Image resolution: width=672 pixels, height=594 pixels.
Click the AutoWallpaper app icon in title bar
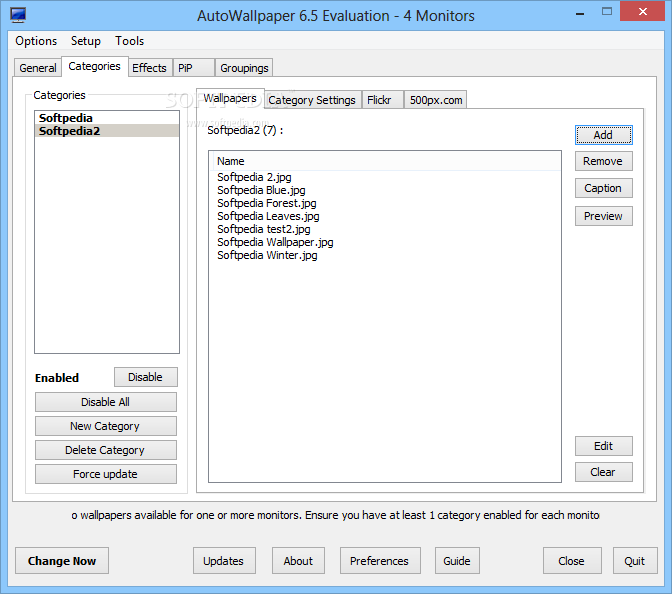coord(18,15)
